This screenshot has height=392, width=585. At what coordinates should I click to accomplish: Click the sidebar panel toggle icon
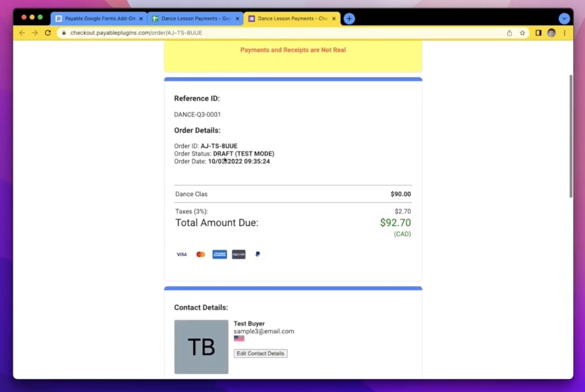(x=538, y=33)
